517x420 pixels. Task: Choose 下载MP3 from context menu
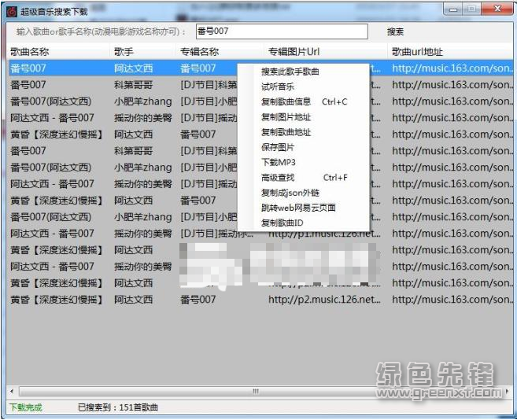coord(279,162)
